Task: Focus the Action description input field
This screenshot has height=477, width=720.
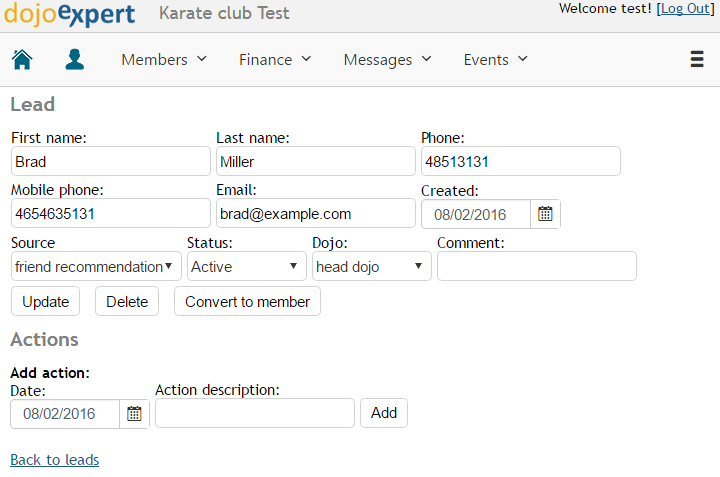Action: [x=255, y=413]
